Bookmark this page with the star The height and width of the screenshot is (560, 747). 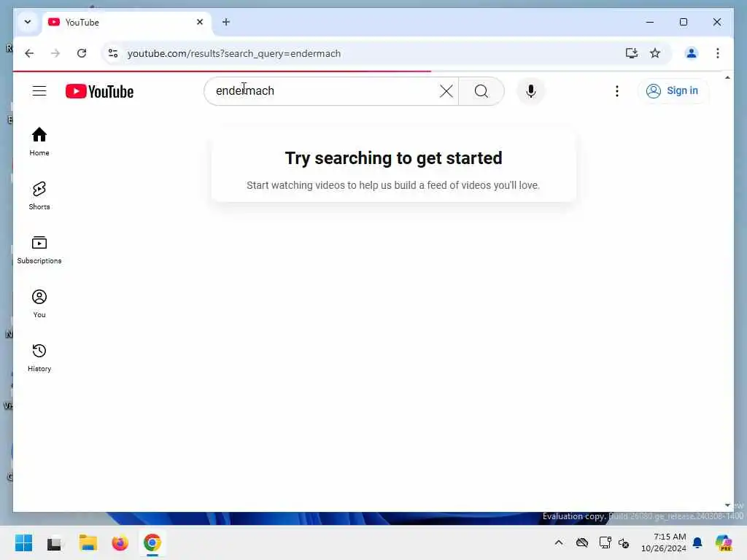pos(655,53)
